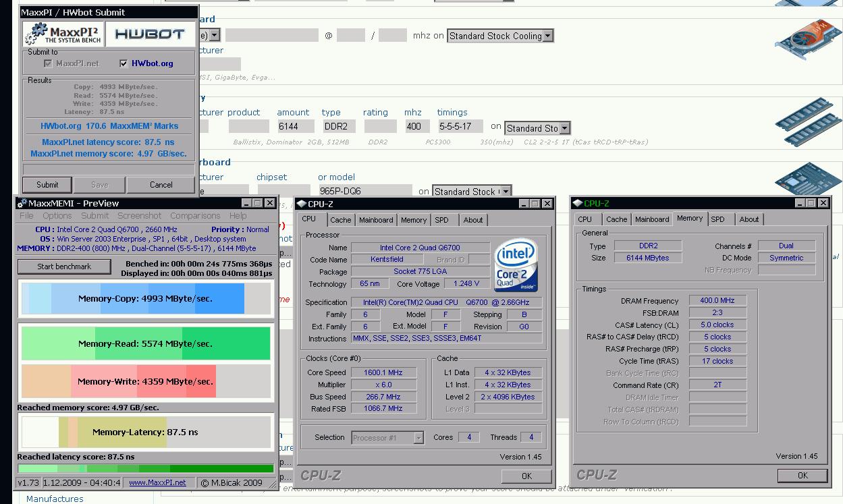Open the Submit menu in MaxxMEM

95,216
